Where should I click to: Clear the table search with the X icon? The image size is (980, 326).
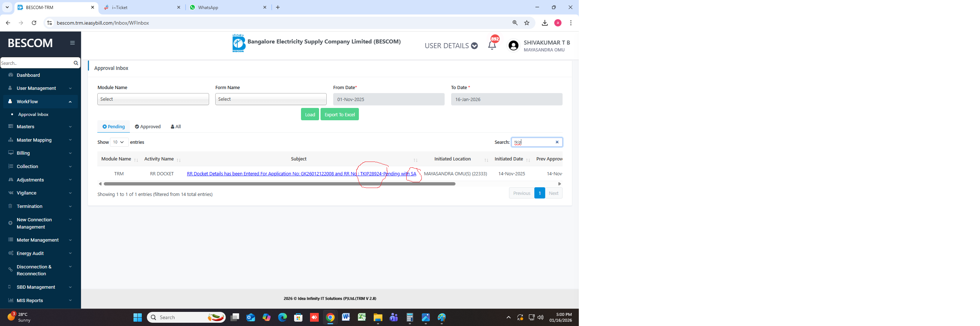[x=557, y=142]
